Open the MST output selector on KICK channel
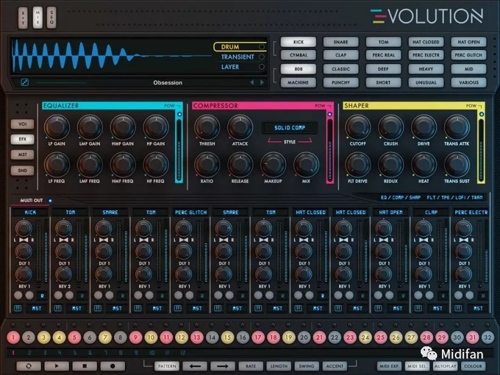Screen dimensions: 500x375 (37, 308)
